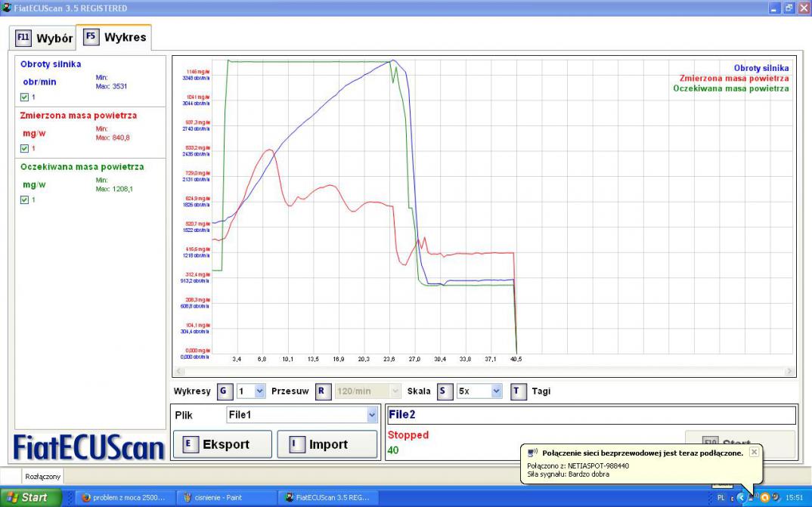812x507 pixels.
Task: Toggle the Zmierzona masa powietrza checkbox
Action: [x=25, y=148]
